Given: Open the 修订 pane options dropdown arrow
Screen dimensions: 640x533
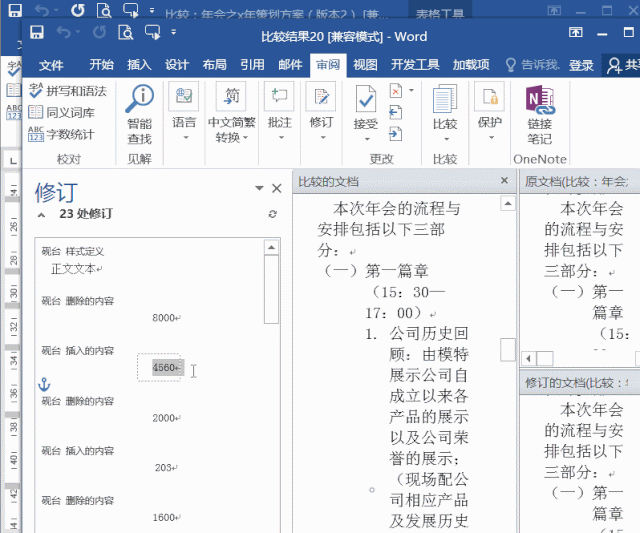Looking at the screenshot, I should (259, 188).
